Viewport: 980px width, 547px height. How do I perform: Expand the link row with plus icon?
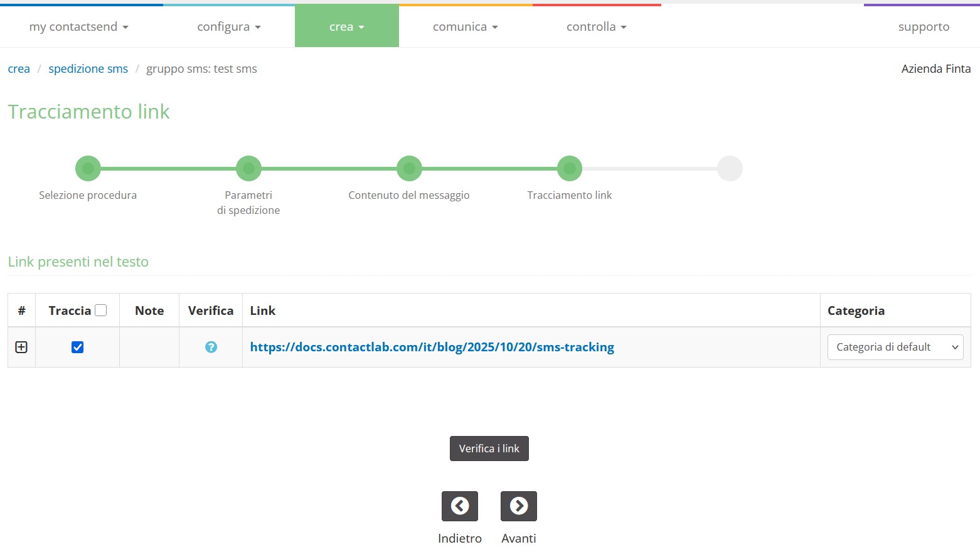point(21,347)
